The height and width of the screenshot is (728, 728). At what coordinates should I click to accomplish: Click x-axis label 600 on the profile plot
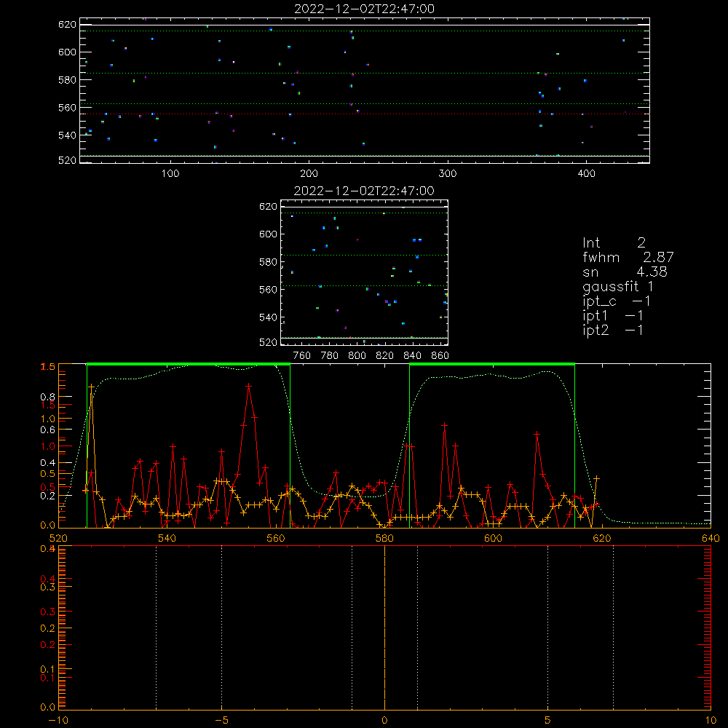pos(493,538)
